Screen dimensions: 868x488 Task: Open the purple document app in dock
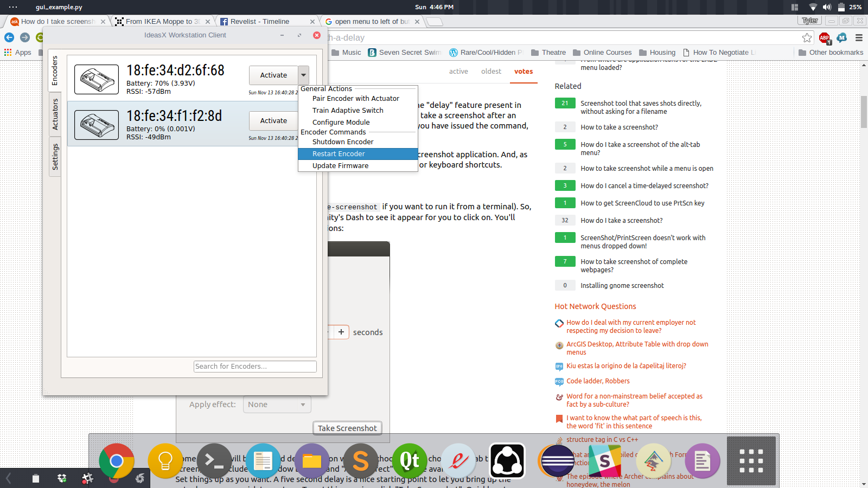coord(703,461)
